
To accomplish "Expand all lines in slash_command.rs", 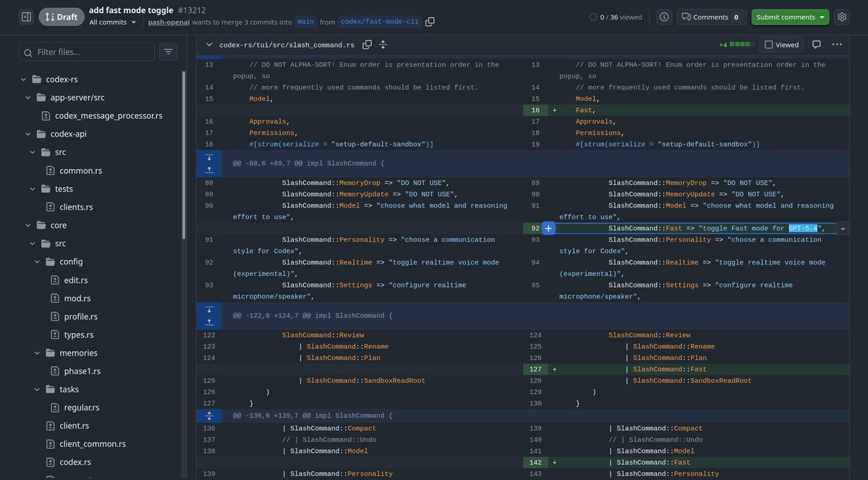I will [383, 45].
